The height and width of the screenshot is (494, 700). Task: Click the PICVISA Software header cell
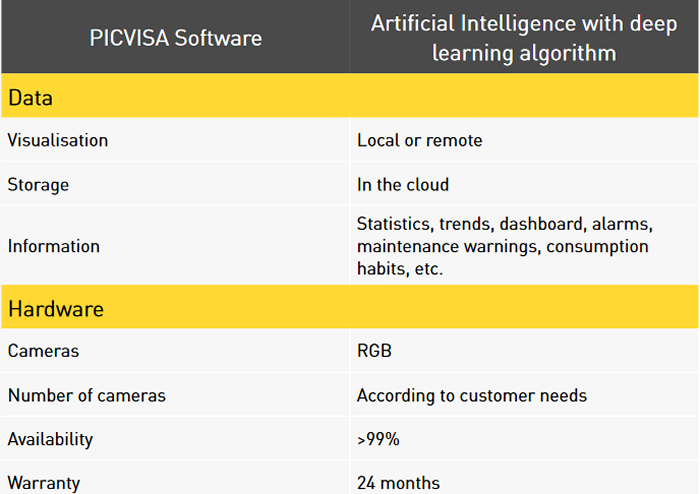175,38
